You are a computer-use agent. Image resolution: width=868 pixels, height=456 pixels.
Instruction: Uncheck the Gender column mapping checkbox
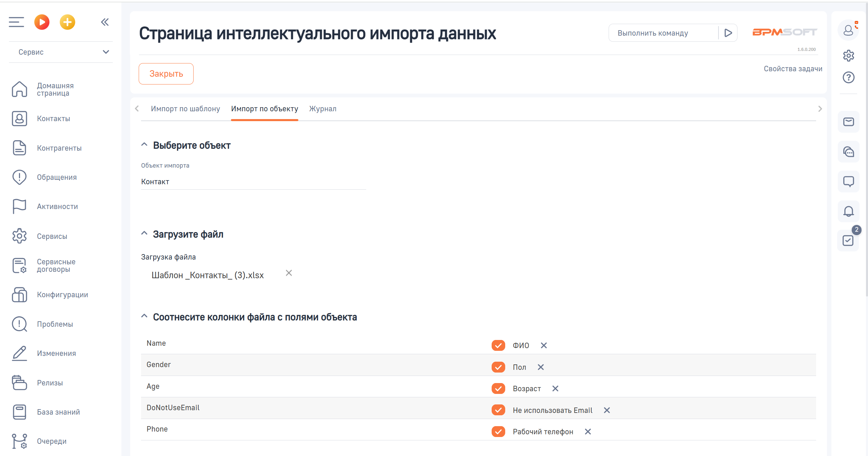point(498,367)
